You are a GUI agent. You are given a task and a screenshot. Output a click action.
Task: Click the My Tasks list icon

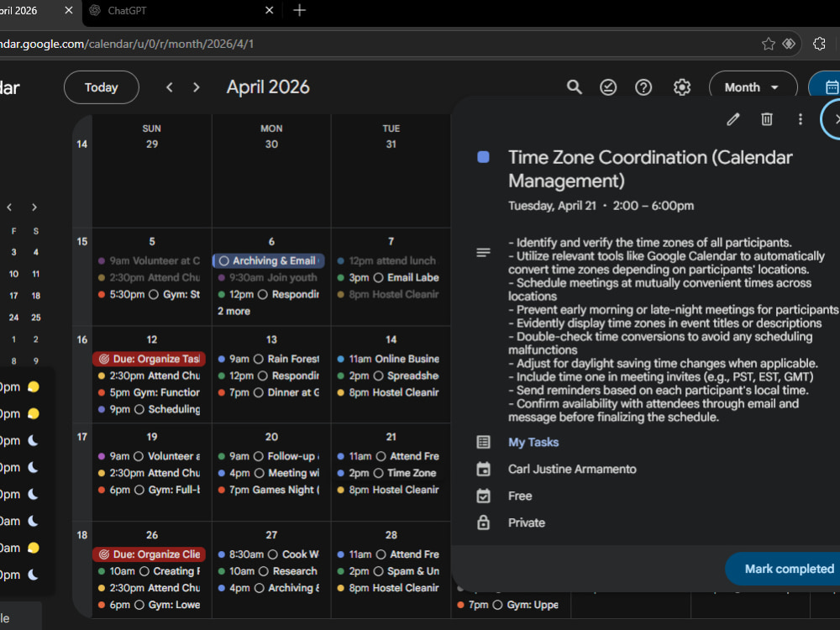click(483, 442)
